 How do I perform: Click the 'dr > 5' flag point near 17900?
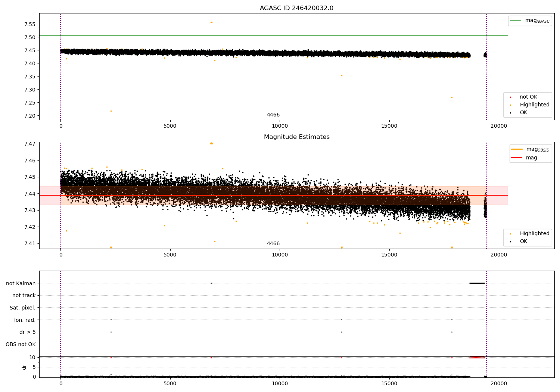pos(452,332)
